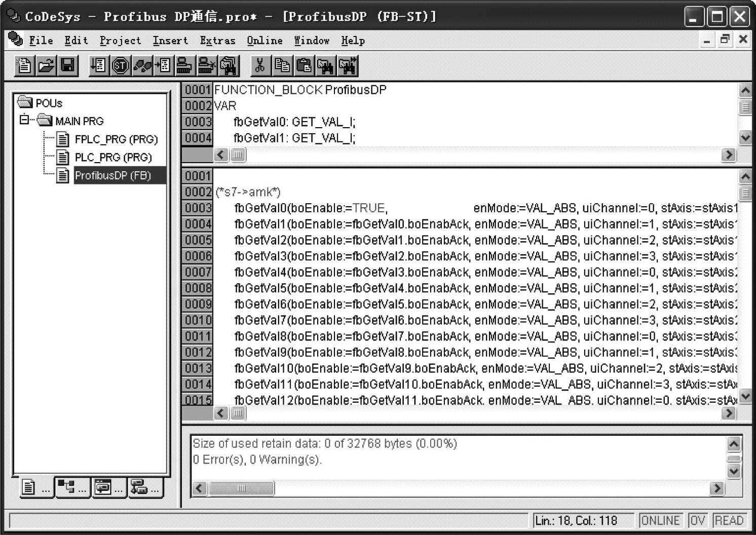Open the Help menu

(x=353, y=41)
